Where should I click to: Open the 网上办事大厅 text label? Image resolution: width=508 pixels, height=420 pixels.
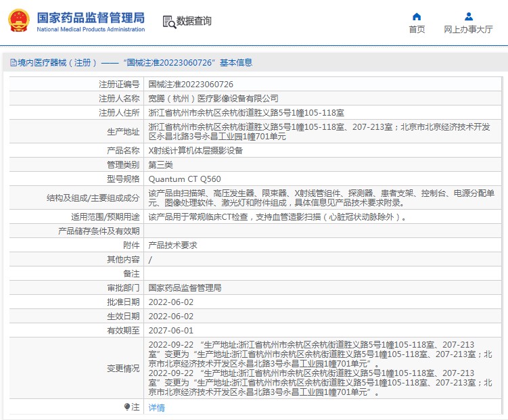468,30
